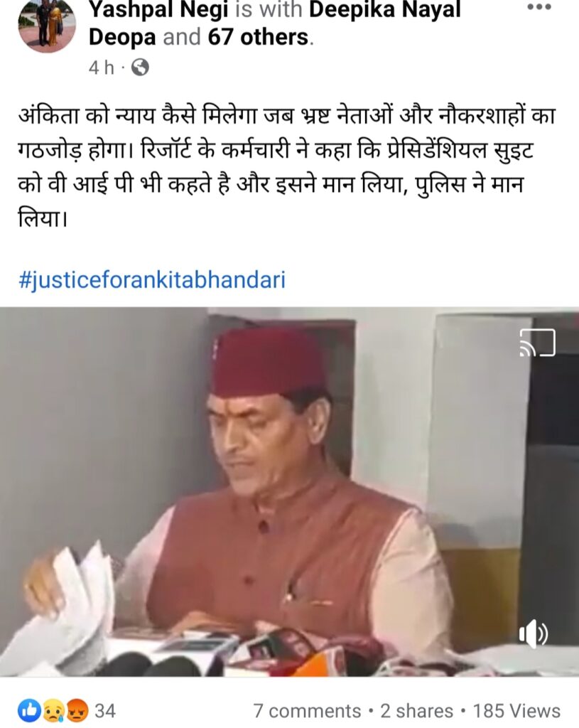This screenshot has height=728, width=579.
Task: Open the 4 h post timestamp
Action: [101, 68]
